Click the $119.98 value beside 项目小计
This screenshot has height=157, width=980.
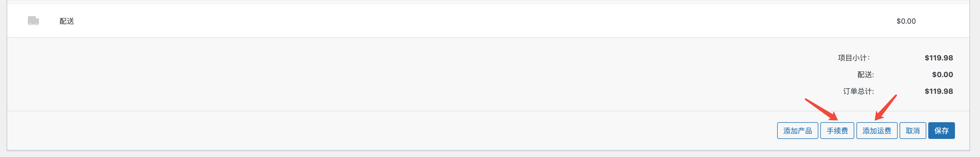coord(939,58)
